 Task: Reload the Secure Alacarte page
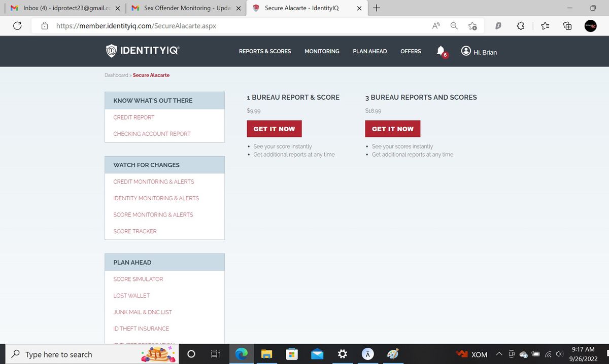point(17,25)
